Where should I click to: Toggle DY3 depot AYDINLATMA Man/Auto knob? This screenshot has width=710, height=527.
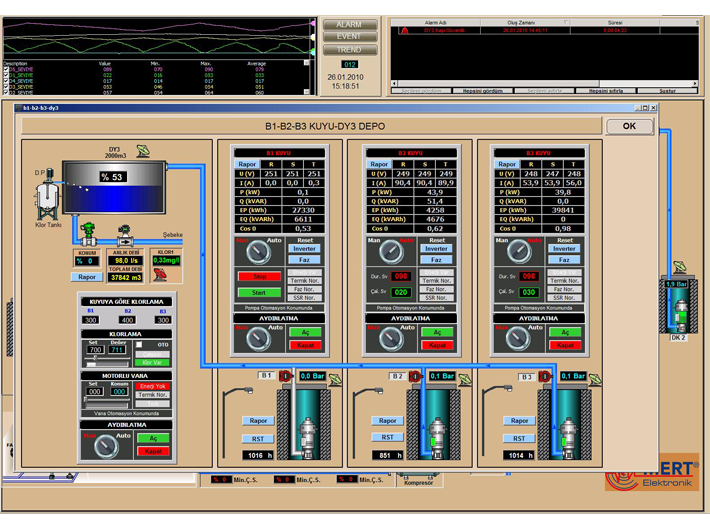point(106,446)
